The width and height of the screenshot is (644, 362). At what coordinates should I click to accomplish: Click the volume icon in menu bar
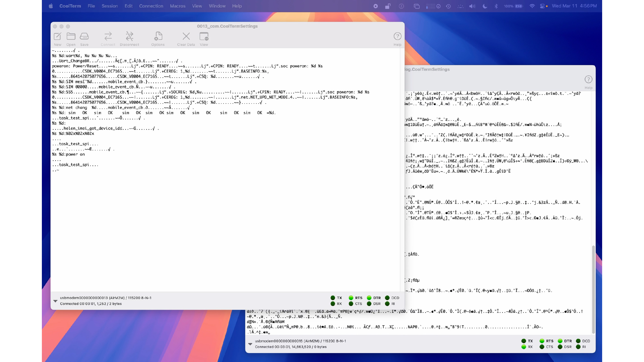472,6
